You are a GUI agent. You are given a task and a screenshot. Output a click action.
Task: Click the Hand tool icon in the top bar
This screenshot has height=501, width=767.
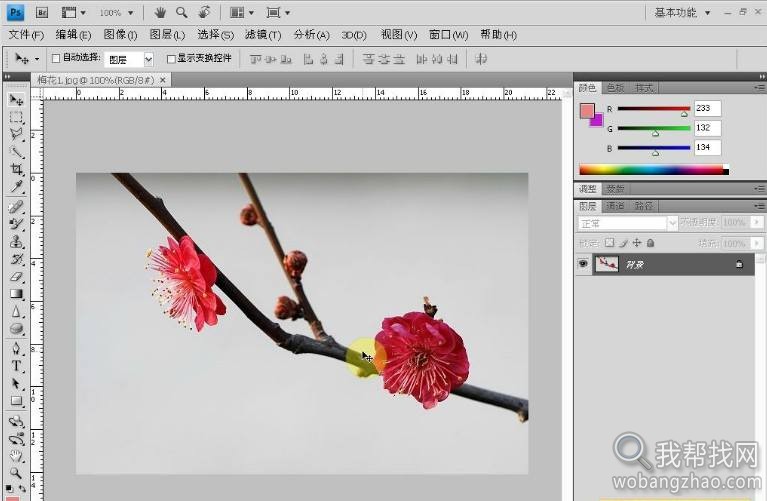point(159,12)
